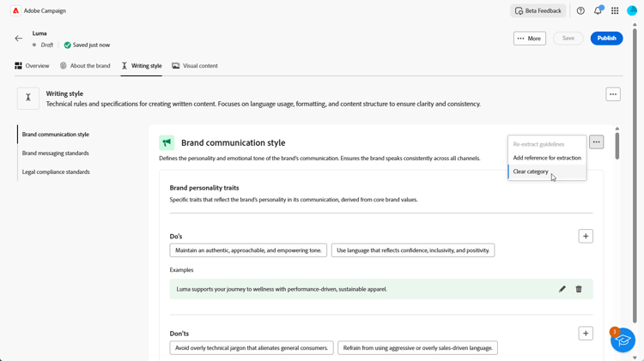Screen dimensions: 644x361
Task: Open the app switcher grid icon
Action: pyautogui.click(x=615, y=11)
